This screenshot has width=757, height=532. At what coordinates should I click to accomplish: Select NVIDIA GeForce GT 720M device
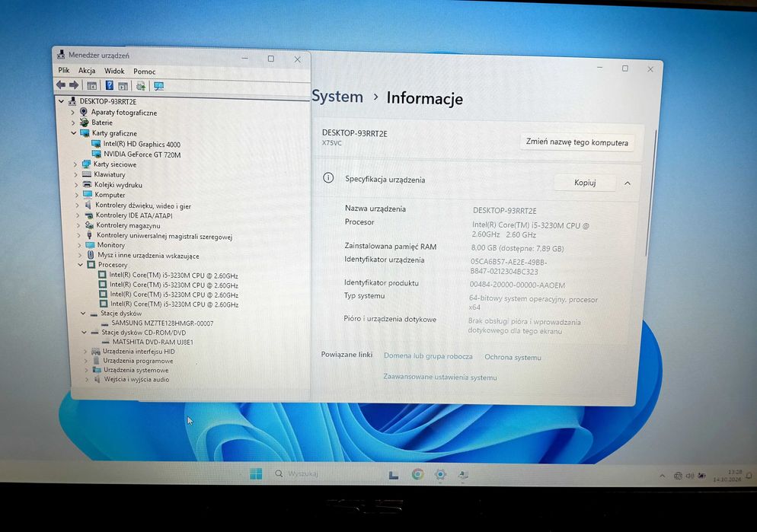142,155
